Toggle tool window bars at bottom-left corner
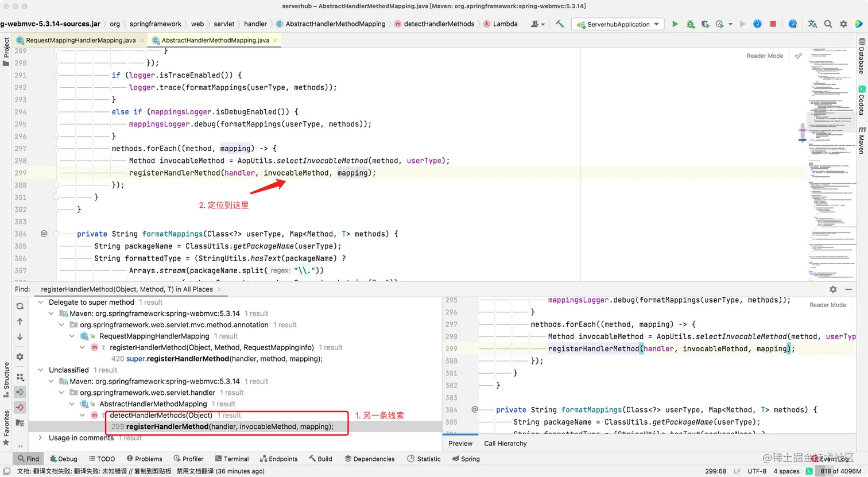This screenshot has width=868, height=477. coord(6,471)
